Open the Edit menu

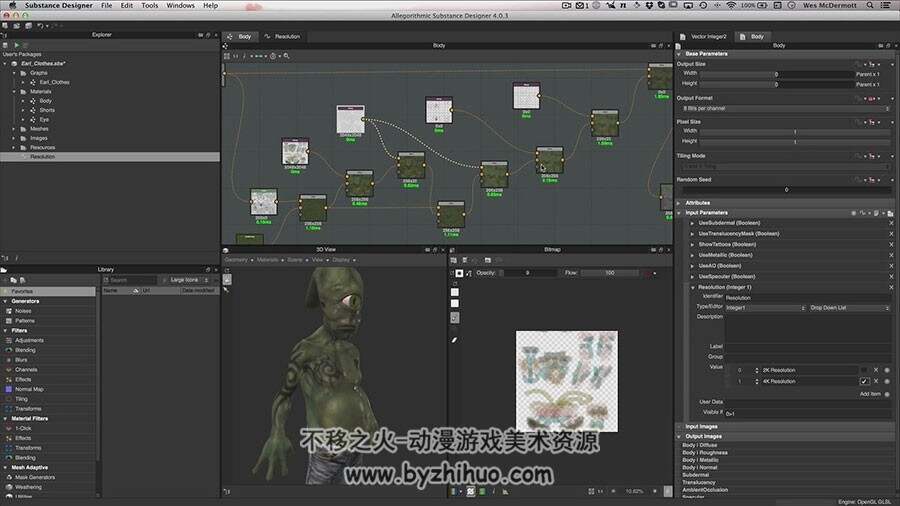coord(126,5)
